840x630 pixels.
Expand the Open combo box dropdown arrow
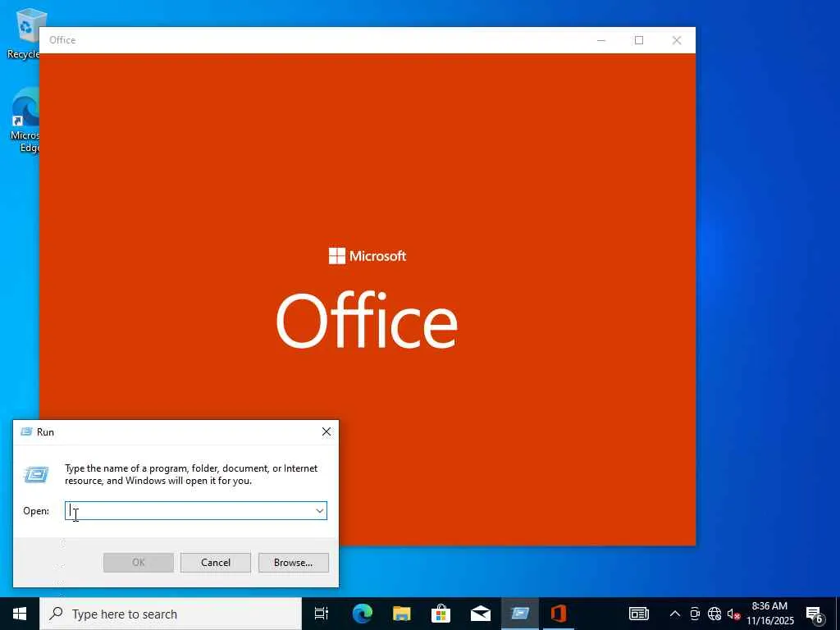pyautogui.click(x=320, y=510)
